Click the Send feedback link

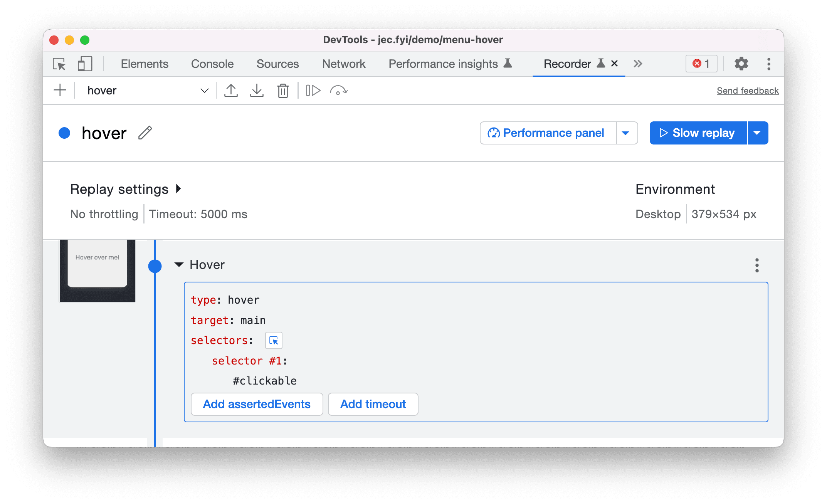(x=747, y=90)
